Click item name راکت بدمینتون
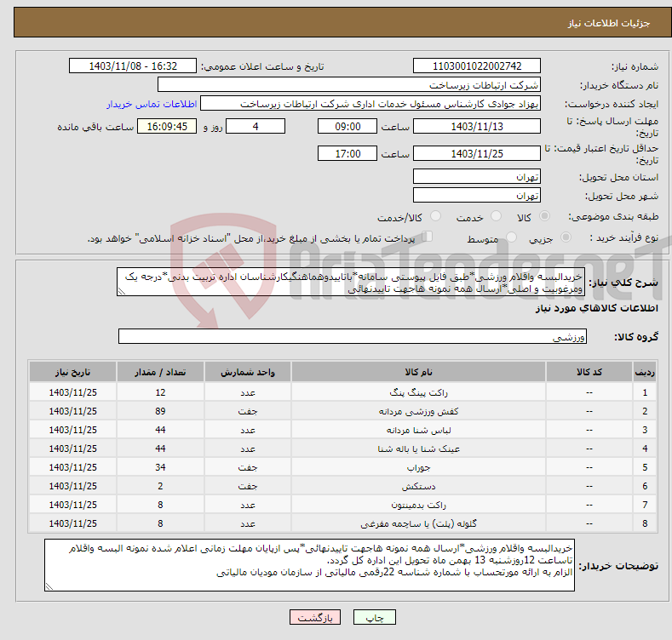Image resolution: width=672 pixels, height=640 pixels. pyautogui.click(x=418, y=505)
